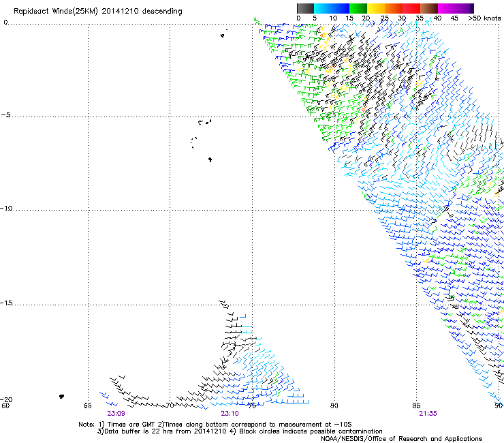Click the '10' label under the color bar
This screenshot has width=504, height=443.
[x=333, y=18]
